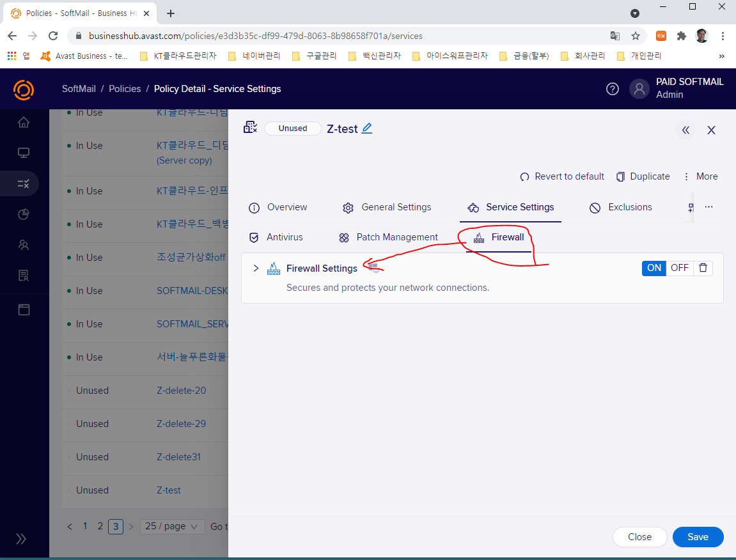This screenshot has height=560, width=736.
Task: Open the Reports pie chart icon
Action: click(24, 214)
